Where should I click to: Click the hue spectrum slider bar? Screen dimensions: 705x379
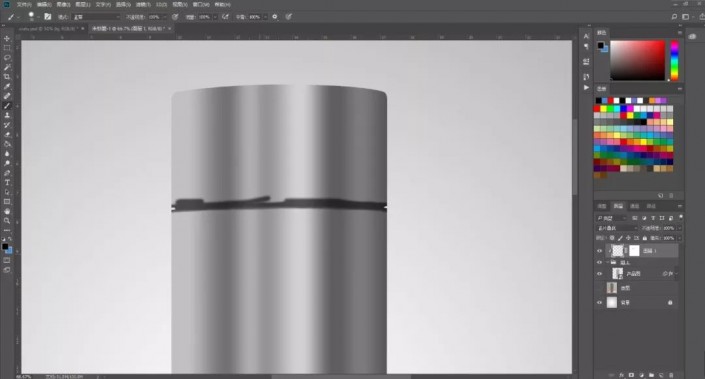[x=674, y=60]
